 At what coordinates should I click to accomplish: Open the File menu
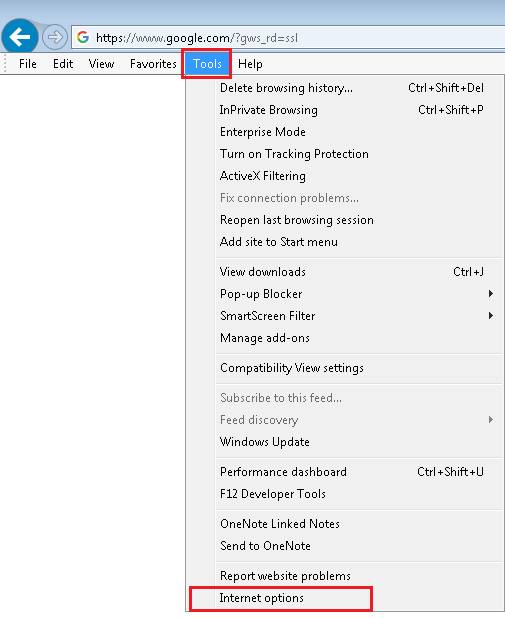pos(28,64)
